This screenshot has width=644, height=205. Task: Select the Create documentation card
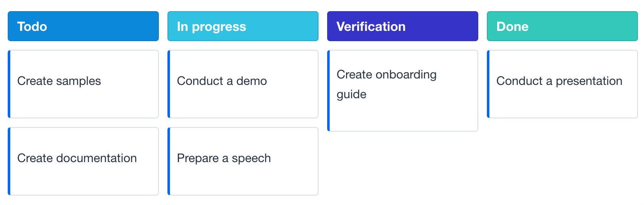83,161
